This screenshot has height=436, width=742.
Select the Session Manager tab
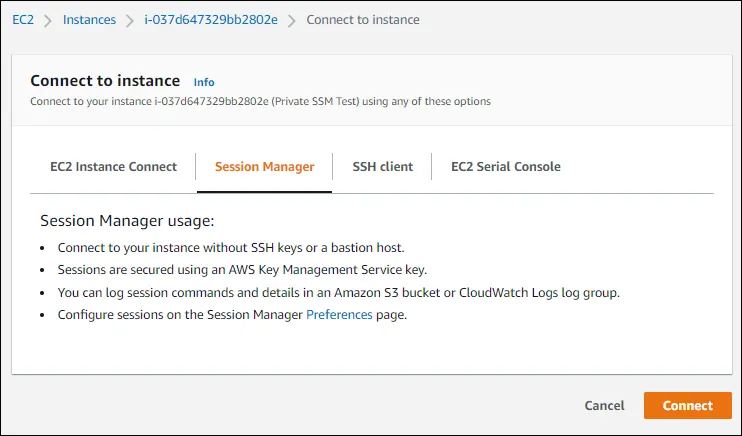264,167
